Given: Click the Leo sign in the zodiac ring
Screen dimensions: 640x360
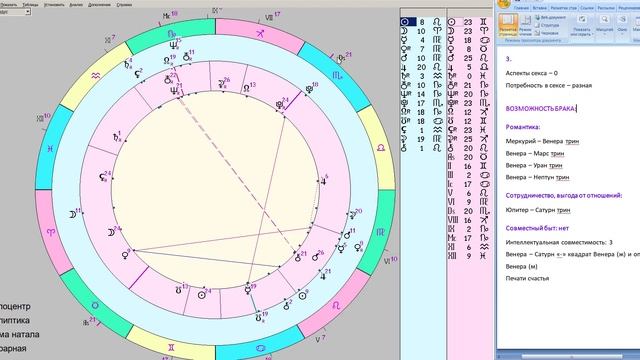Looking at the screenshot, I should pyautogui.click(x=336, y=305).
